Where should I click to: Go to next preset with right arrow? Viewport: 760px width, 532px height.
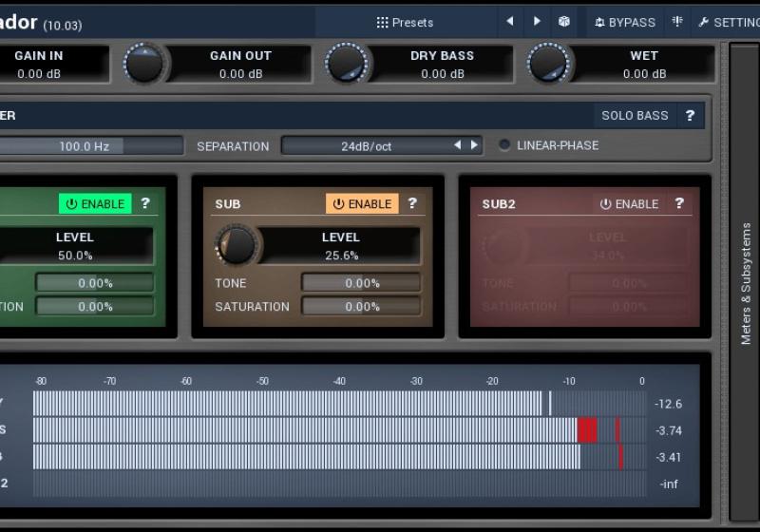pos(537,22)
